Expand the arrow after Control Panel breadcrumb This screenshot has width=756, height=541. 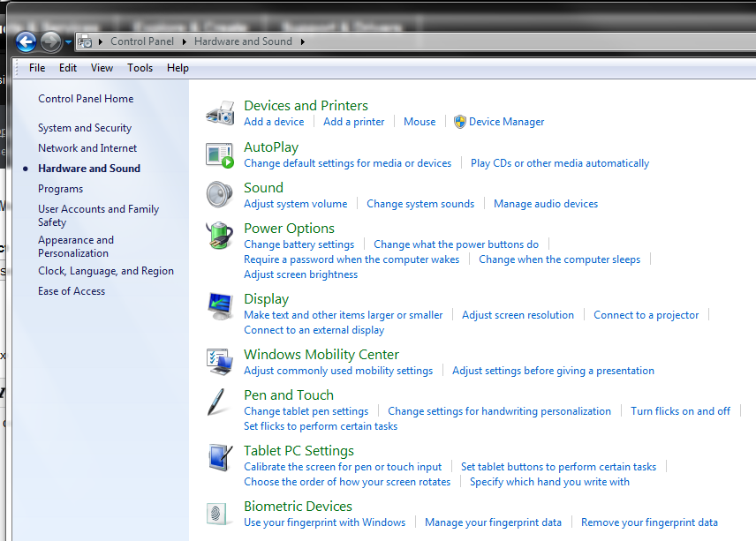tap(185, 41)
